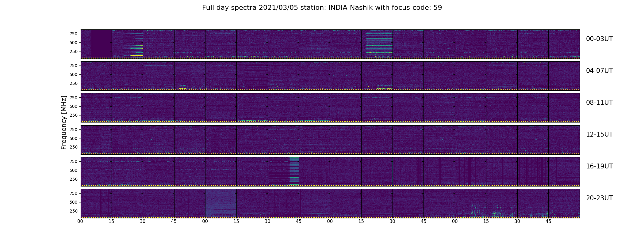
Task: Click the 750 tick of the 08-11UT row
Action: [74, 97]
